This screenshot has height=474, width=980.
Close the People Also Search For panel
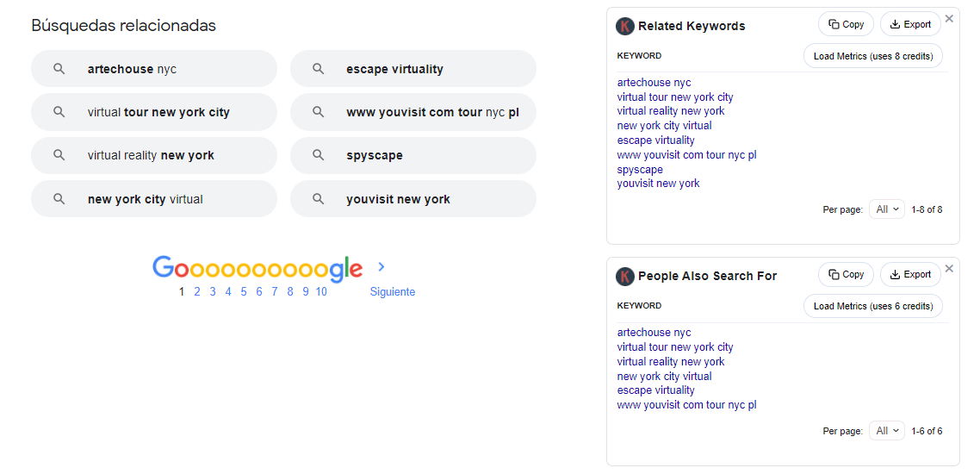(x=949, y=268)
